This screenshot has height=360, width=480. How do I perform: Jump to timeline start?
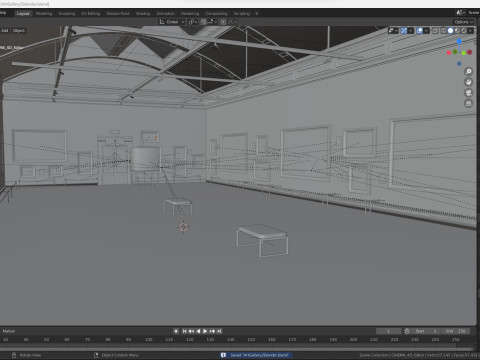click(x=184, y=331)
